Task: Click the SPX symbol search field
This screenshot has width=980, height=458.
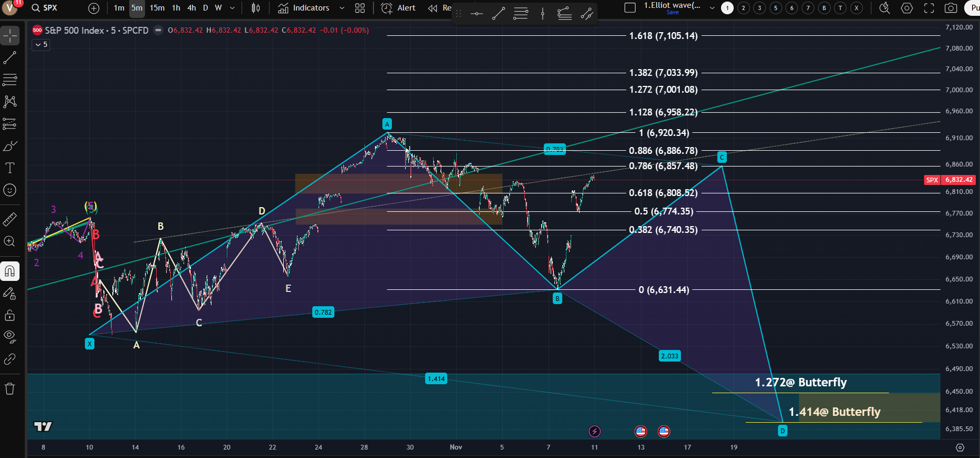Action: [x=51, y=8]
